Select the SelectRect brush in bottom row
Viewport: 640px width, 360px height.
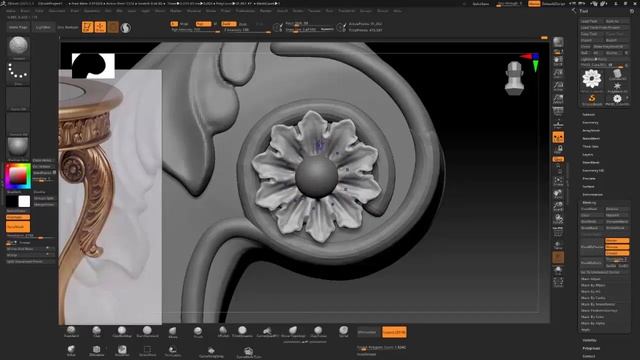[x=147, y=351]
